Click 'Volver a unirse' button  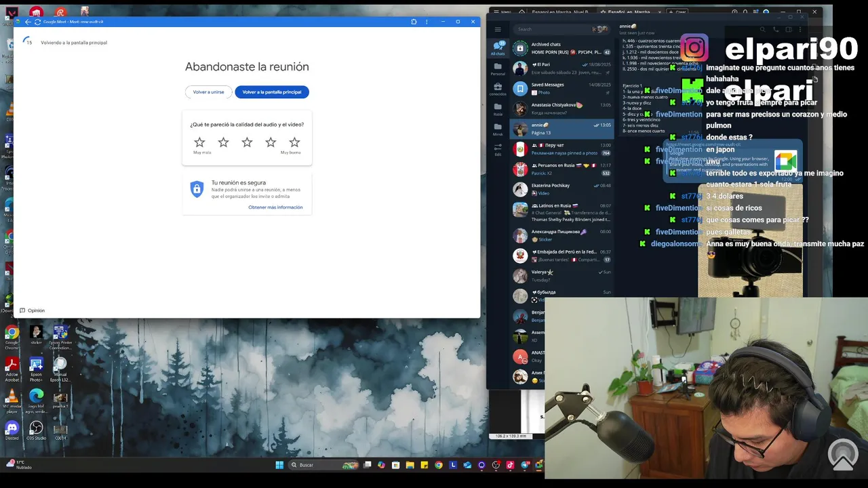tap(208, 92)
